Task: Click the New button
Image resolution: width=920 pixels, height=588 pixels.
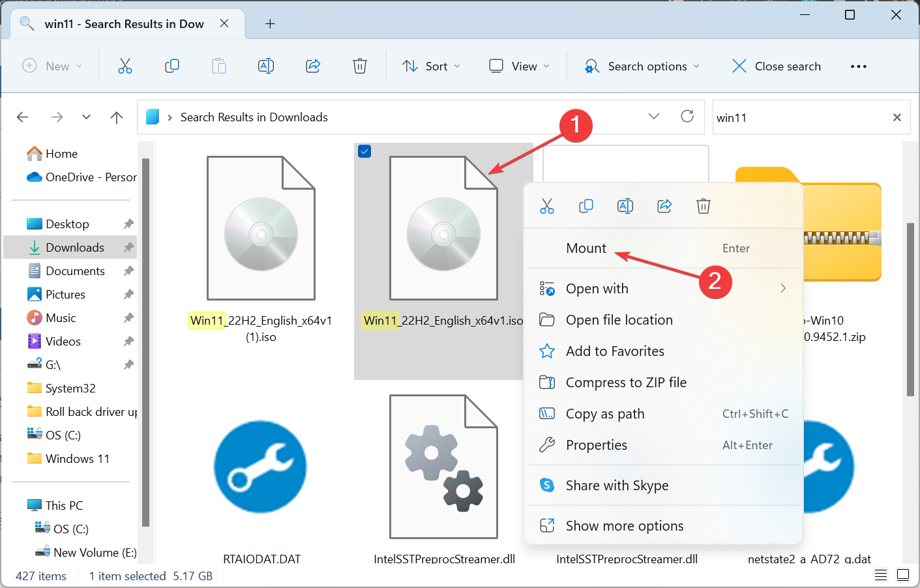Action: coord(52,66)
